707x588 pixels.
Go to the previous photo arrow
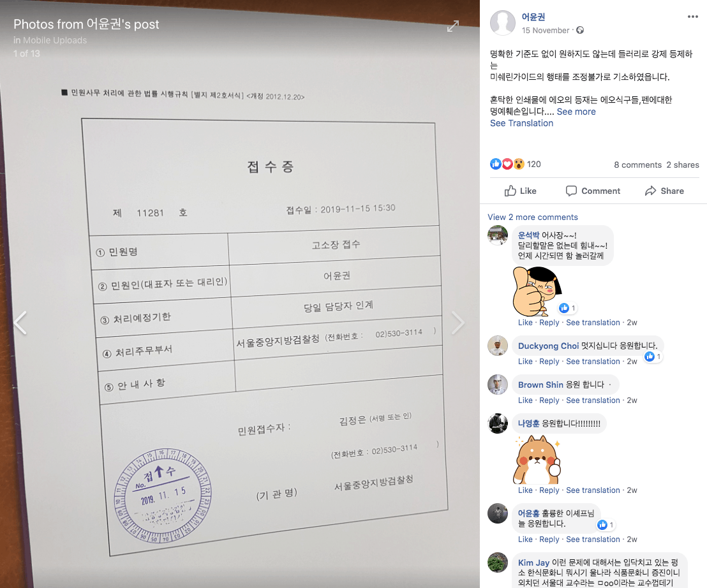point(20,323)
